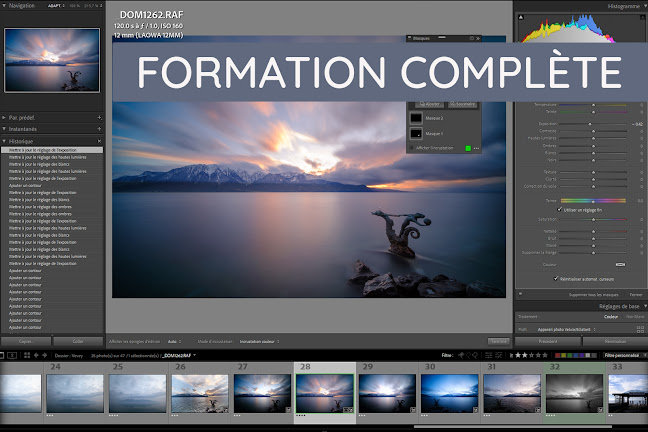The image size is (648, 432).
Task: Collapse the Navigation panel
Action: [x=4, y=6]
